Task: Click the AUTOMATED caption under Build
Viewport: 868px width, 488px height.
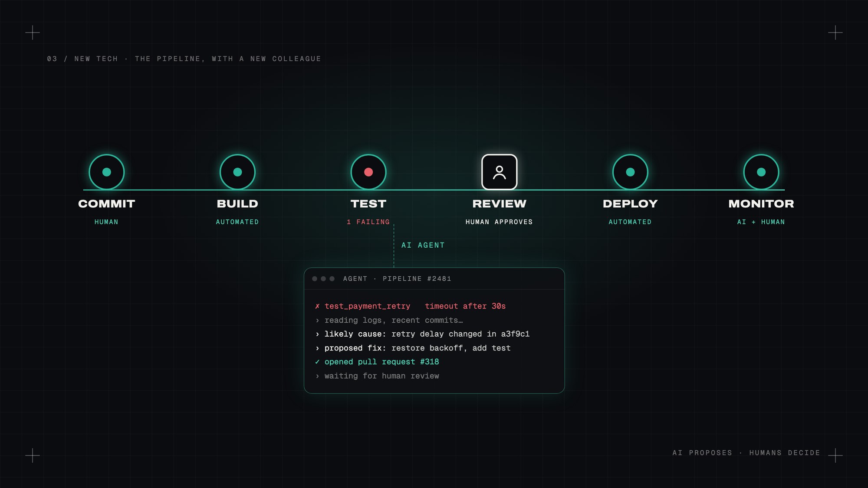Action: tap(237, 222)
